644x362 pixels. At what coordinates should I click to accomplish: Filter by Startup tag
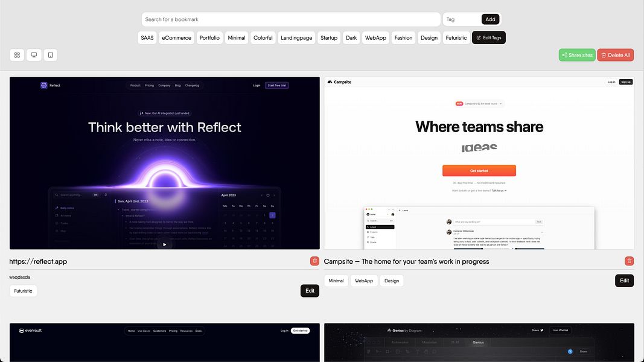click(x=329, y=38)
